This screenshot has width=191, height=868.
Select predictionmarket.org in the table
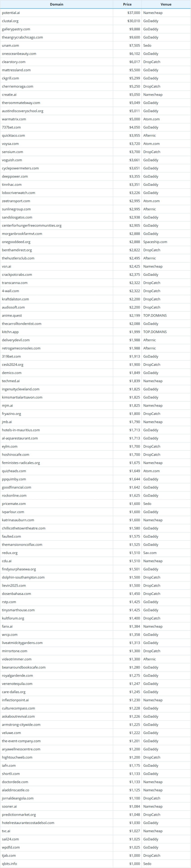point(19,814)
